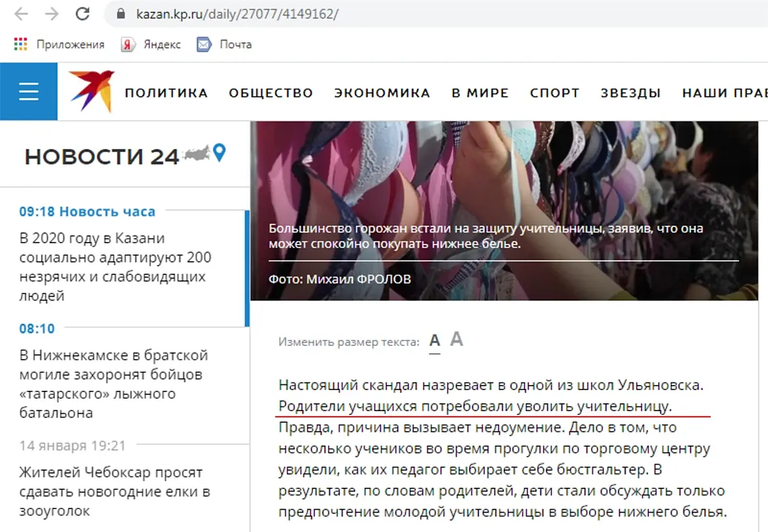Click the browser forward arrow

tap(51, 14)
